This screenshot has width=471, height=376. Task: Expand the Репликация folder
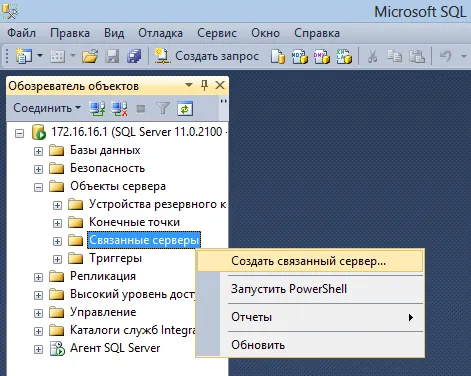(38, 277)
